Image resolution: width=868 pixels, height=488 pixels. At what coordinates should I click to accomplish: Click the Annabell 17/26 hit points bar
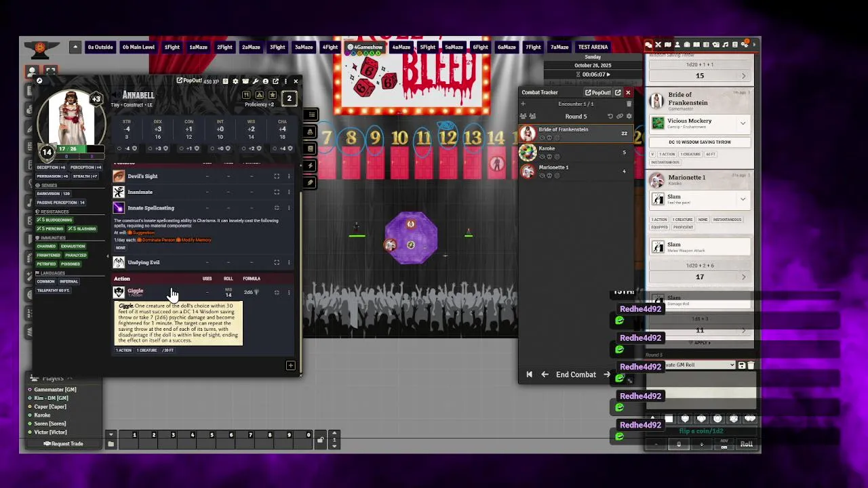coord(81,149)
